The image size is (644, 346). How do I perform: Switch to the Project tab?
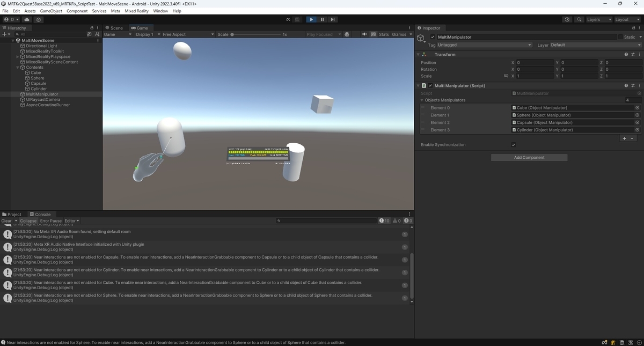(x=12, y=214)
